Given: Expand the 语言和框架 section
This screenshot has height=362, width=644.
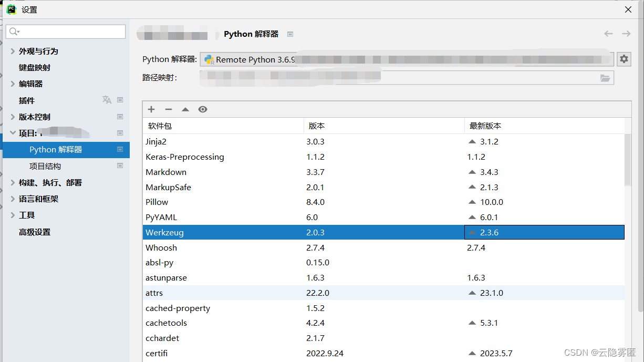Looking at the screenshot, I should pos(13,199).
